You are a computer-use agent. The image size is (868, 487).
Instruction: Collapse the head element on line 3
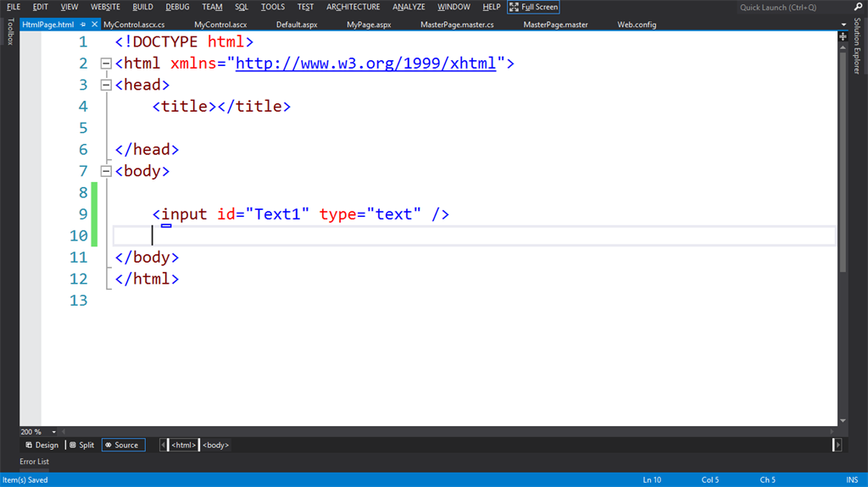click(x=106, y=86)
